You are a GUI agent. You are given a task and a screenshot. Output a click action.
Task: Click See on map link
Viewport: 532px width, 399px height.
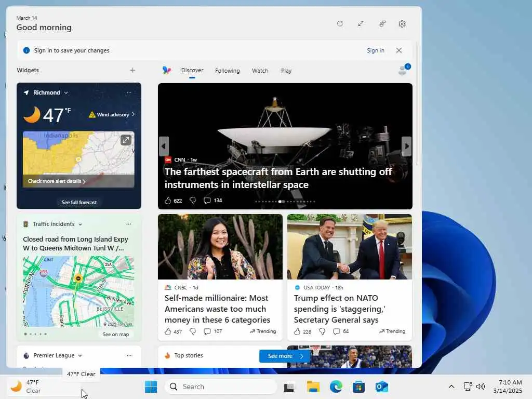pyautogui.click(x=116, y=335)
